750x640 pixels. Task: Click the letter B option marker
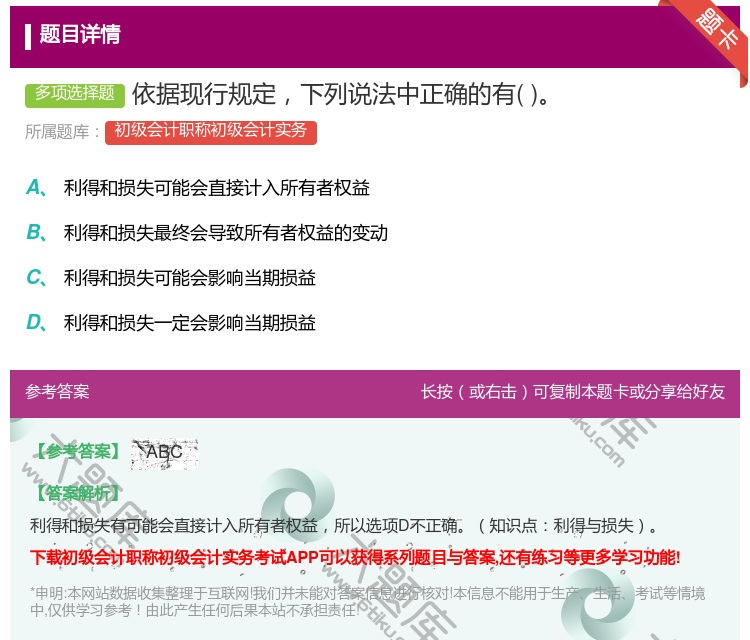36,233
